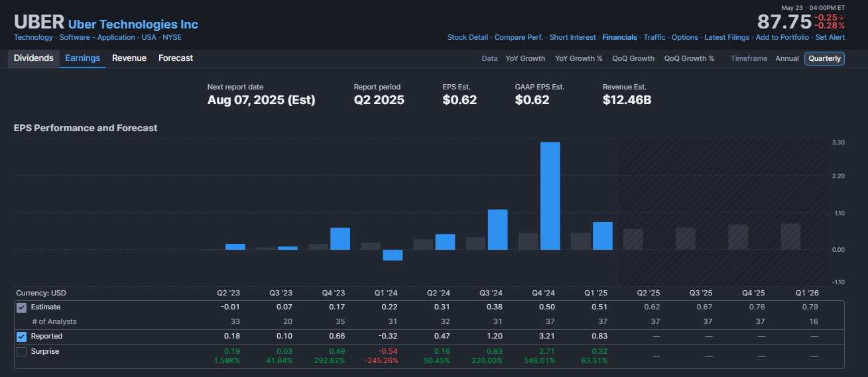The height and width of the screenshot is (377, 868).
Task: Toggle the Reported checkbox
Action: (x=21, y=337)
